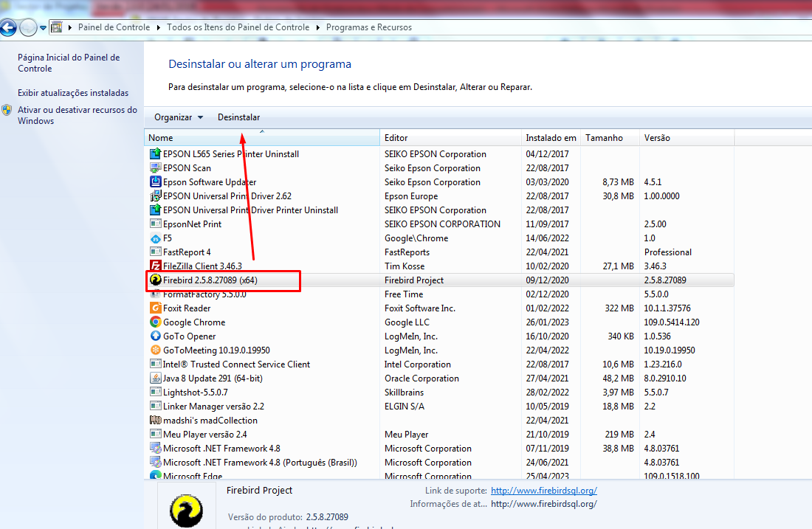
Task: Select the Microsoft Edge row
Action: (x=439, y=475)
